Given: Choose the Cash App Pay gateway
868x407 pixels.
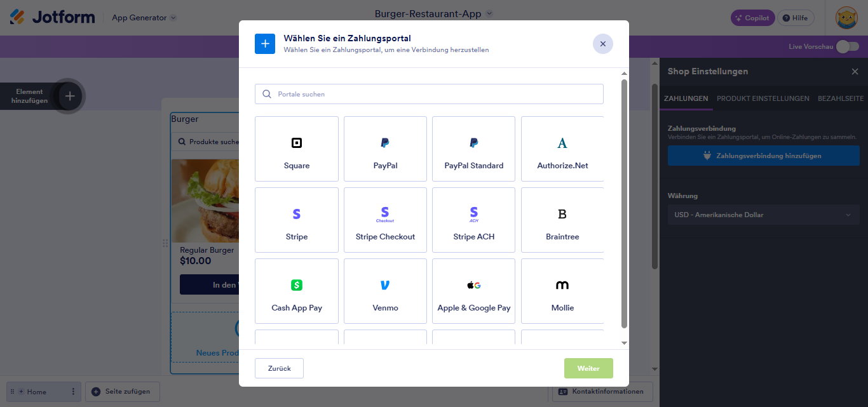Looking at the screenshot, I should click(297, 291).
